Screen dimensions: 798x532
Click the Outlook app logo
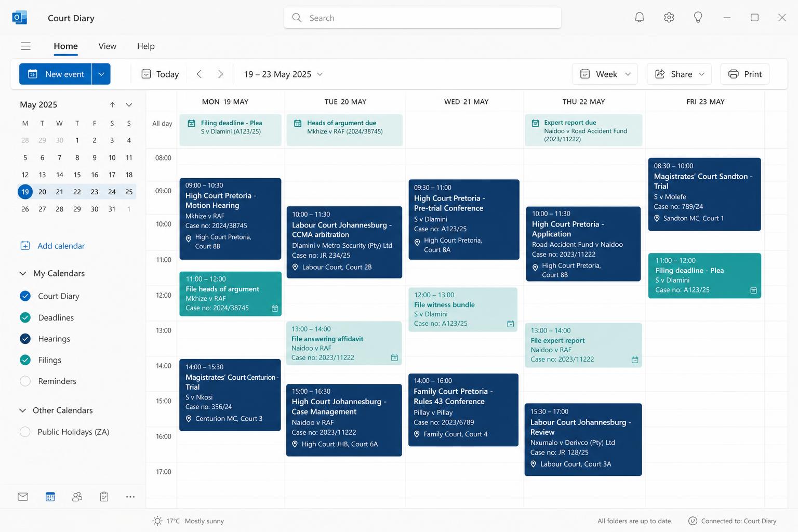[20, 18]
